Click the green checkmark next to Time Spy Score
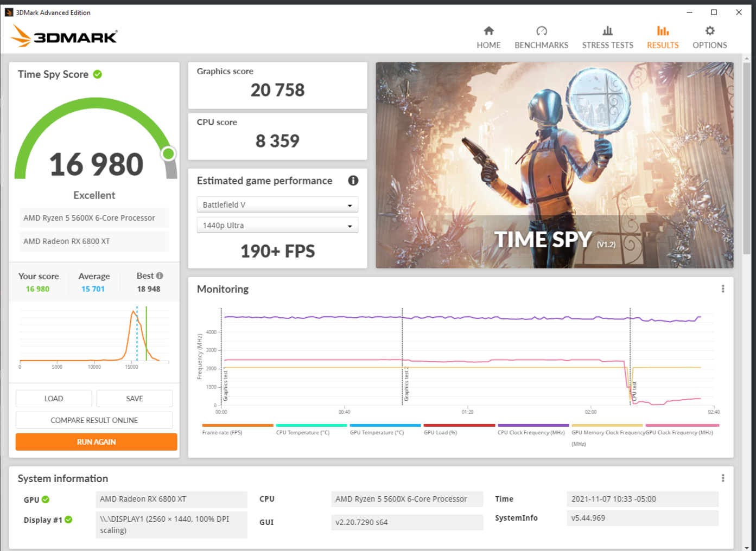Screen dimensions: 756x551 click(x=98, y=74)
